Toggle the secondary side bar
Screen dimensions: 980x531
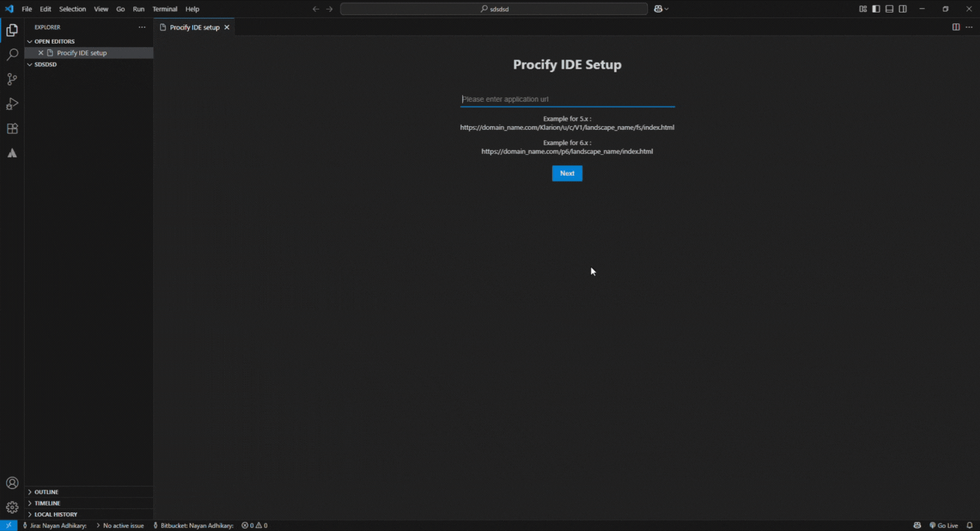tap(903, 9)
